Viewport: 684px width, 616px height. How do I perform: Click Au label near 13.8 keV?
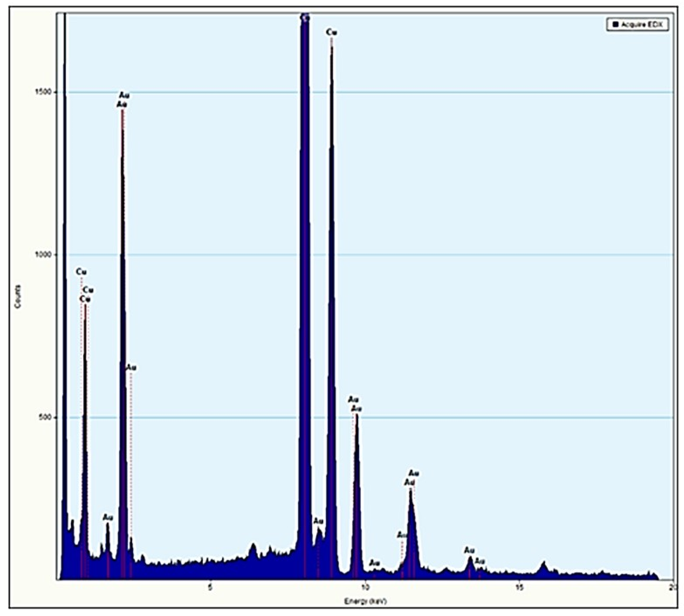(x=480, y=562)
